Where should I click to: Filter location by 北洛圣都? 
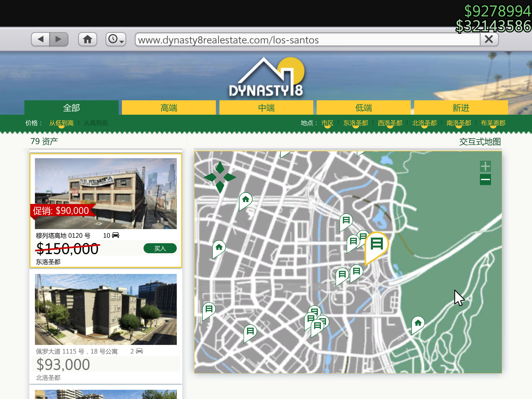pos(424,123)
